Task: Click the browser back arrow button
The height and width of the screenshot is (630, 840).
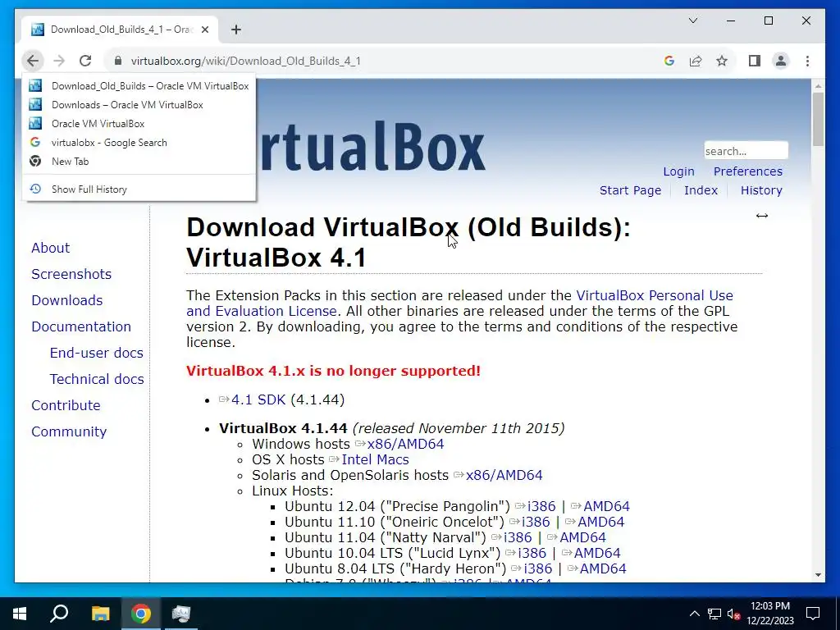Action: click(x=33, y=61)
